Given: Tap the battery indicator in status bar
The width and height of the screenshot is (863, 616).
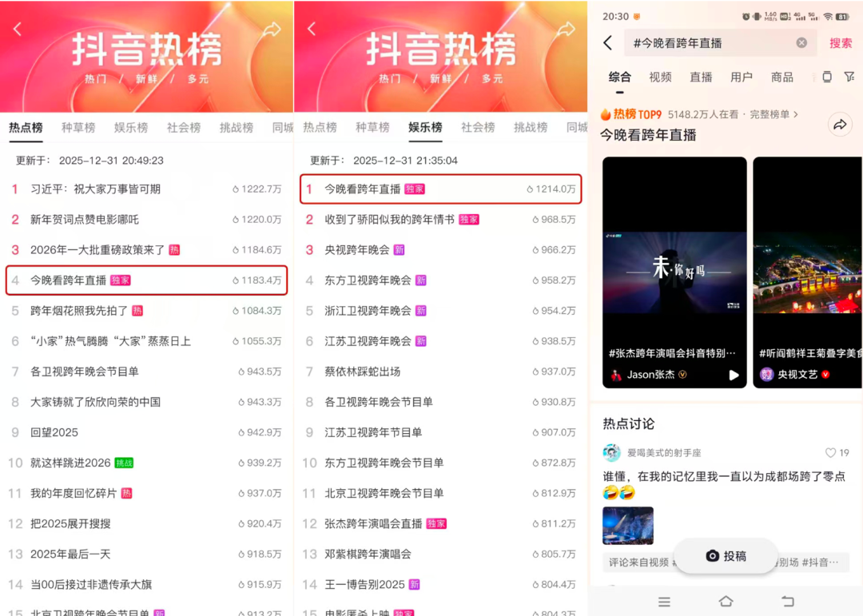Looking at the screenshot, I should click(843, 17).
